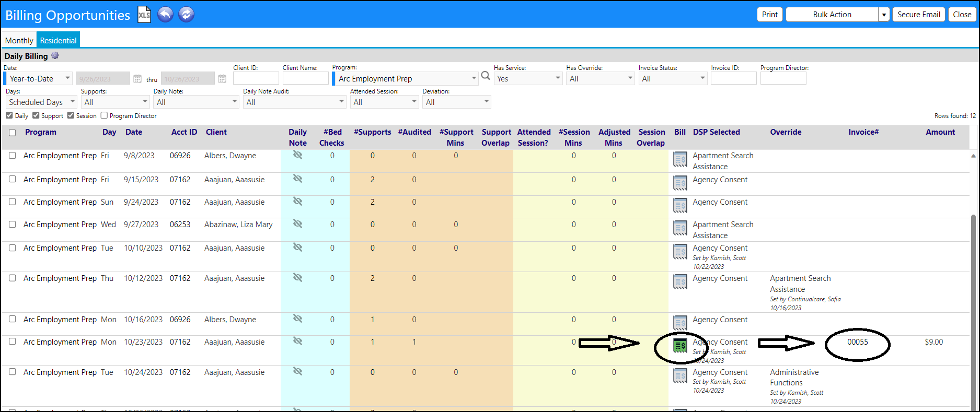980x412 pixels.
Task: Open the Attended Session dropdown
Action: pos(385,102)
